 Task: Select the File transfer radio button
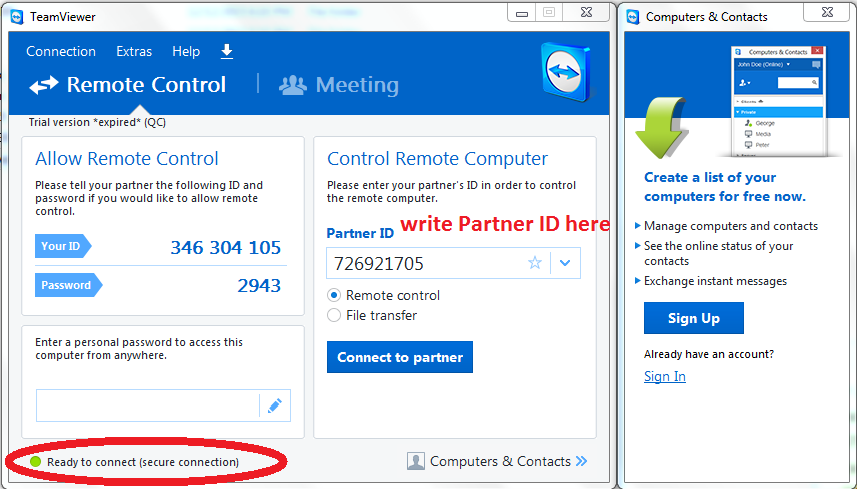point(333,315)
